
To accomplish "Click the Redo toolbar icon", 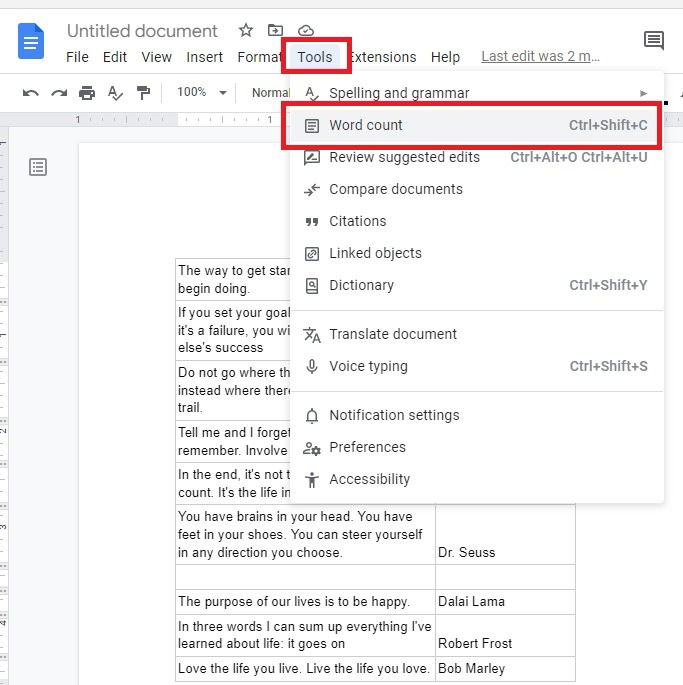I will 59,93.
